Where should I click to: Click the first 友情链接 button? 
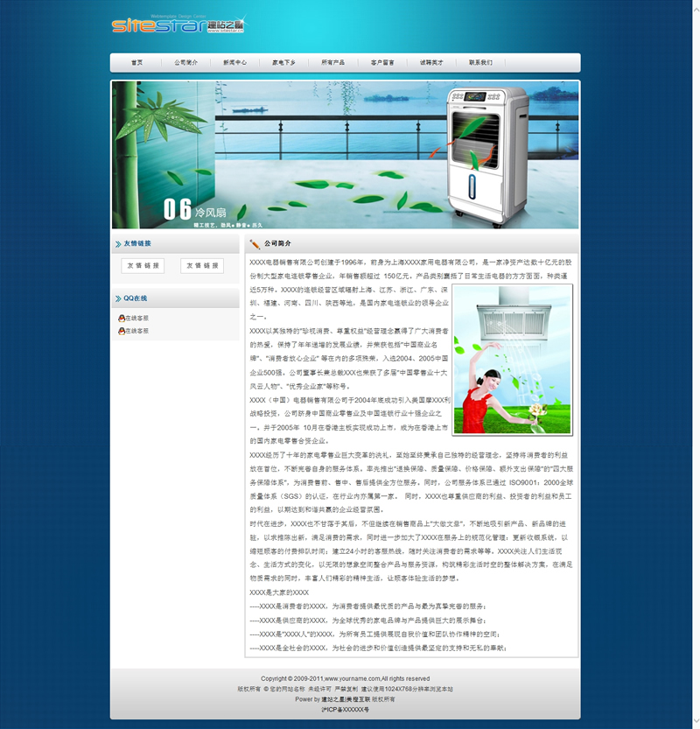[143, 266]
